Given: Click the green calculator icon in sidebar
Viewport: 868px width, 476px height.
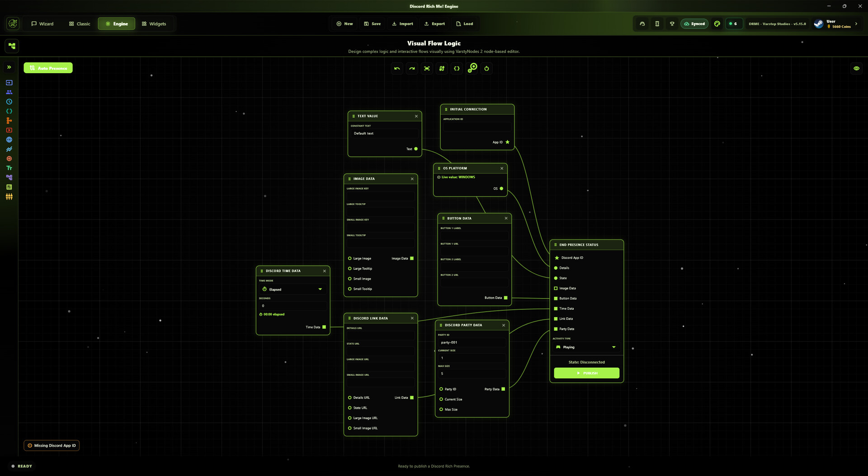Looking at the screenshot, I should click(9, 187).
